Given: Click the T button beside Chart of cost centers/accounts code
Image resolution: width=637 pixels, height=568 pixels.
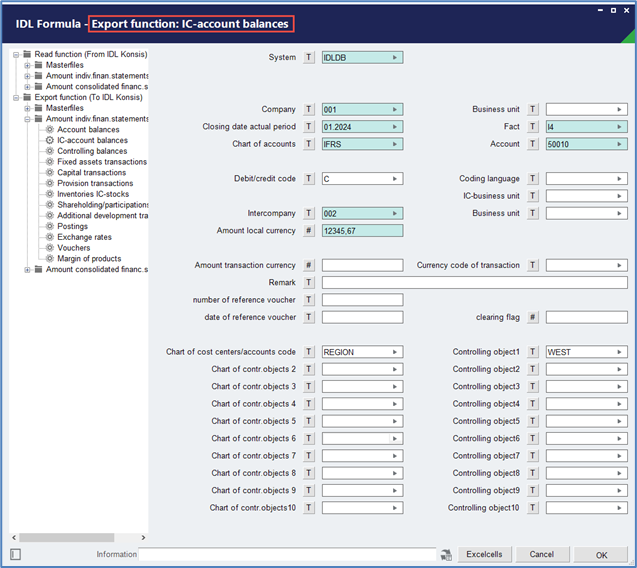Looking at the screenshot, I should (x=309, y=352).
